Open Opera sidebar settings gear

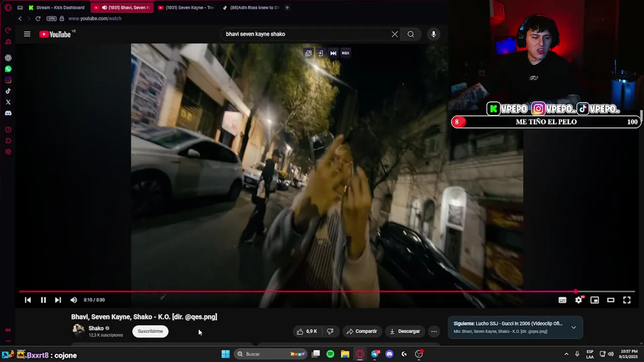[x=8, y=152]
